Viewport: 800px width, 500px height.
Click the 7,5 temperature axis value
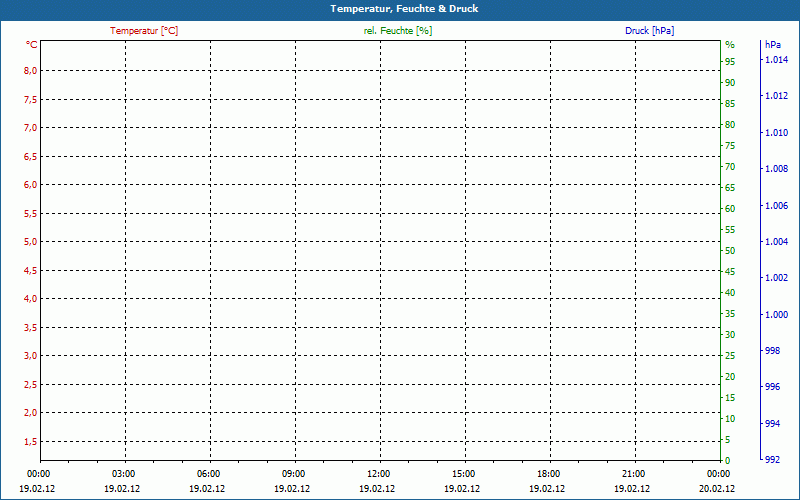pos(31,99)
